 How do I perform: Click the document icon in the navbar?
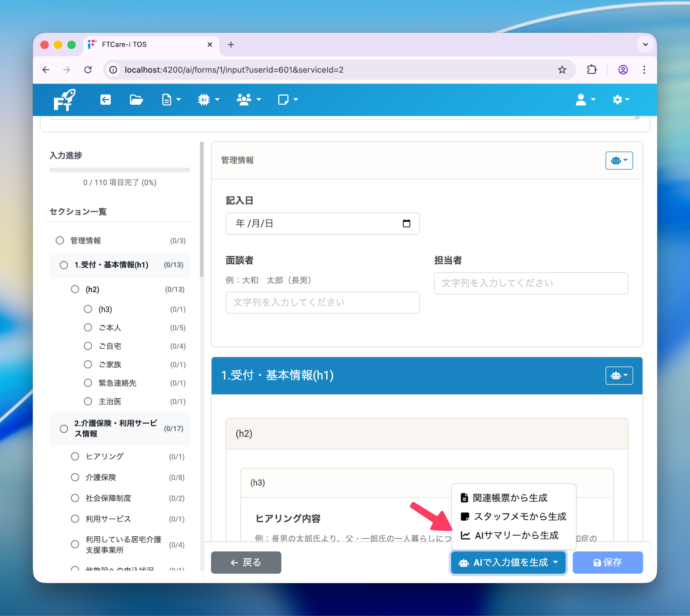point(167,100)
